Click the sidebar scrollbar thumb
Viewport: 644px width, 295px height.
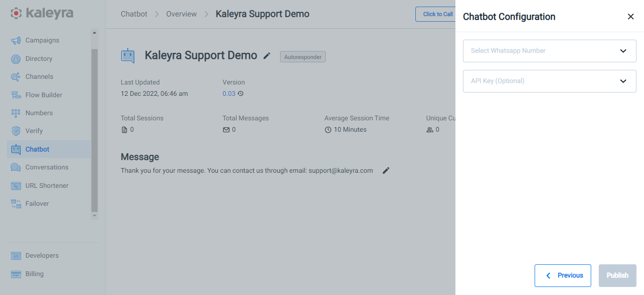click(94, 130)
